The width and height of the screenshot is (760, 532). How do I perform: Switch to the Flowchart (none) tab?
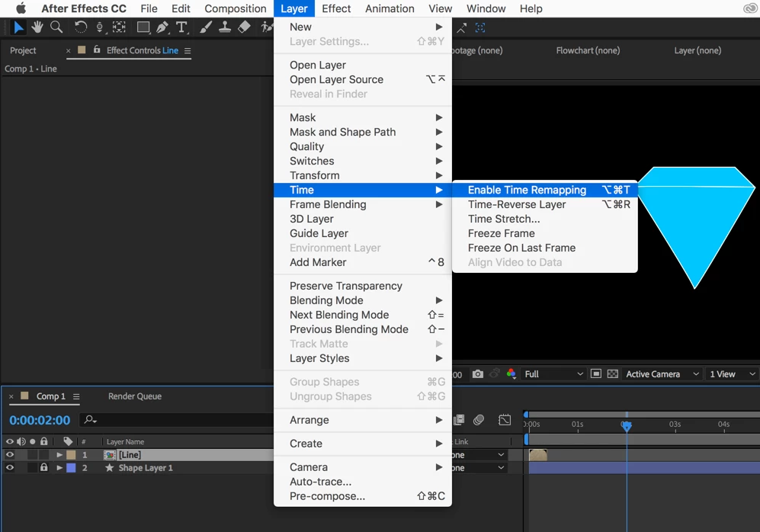[588, 50]
